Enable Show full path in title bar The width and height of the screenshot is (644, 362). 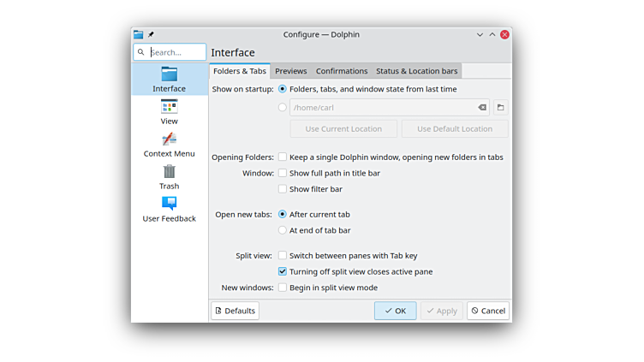283,173
